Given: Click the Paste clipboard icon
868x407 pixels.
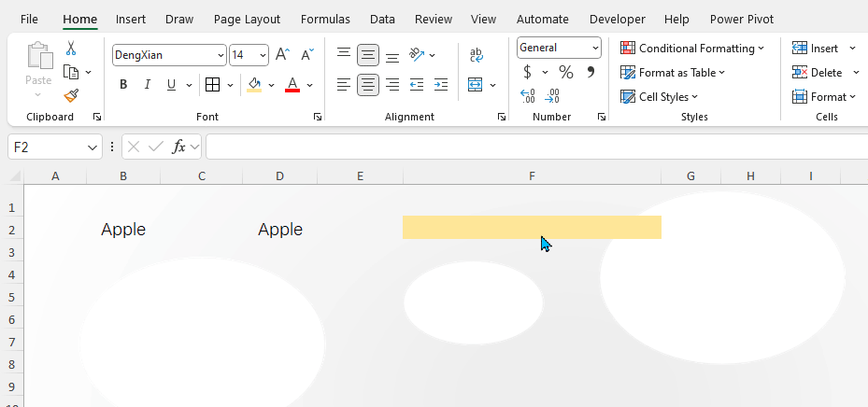Looking at the screenshot, I should 39,55.
